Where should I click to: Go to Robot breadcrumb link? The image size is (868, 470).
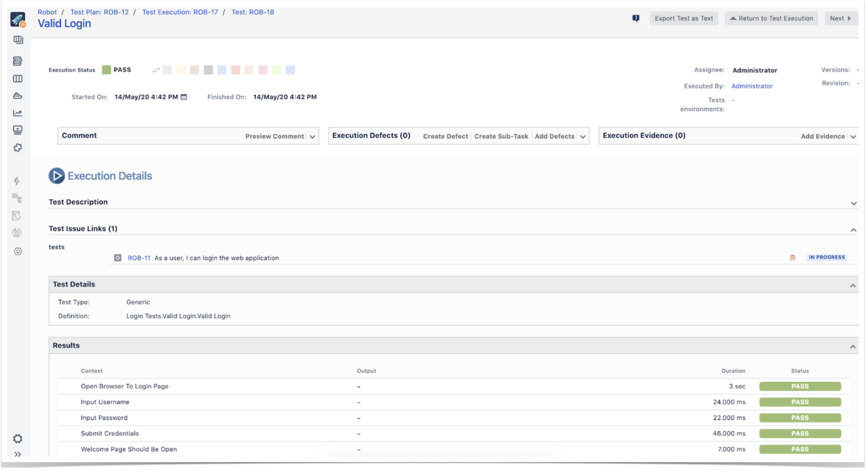click(47, 12)
